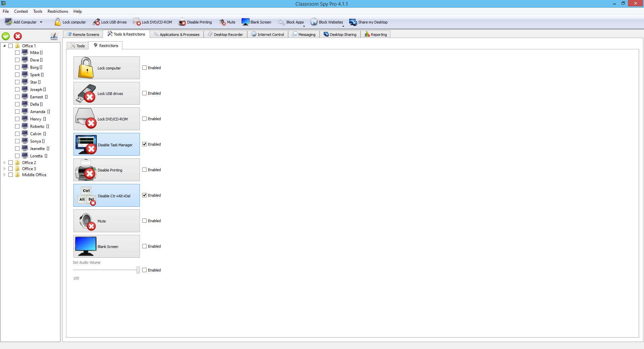Enable the Lock computer checkbox
The width and height of the screenshot is (644, 349).
[x=145, y=68]
